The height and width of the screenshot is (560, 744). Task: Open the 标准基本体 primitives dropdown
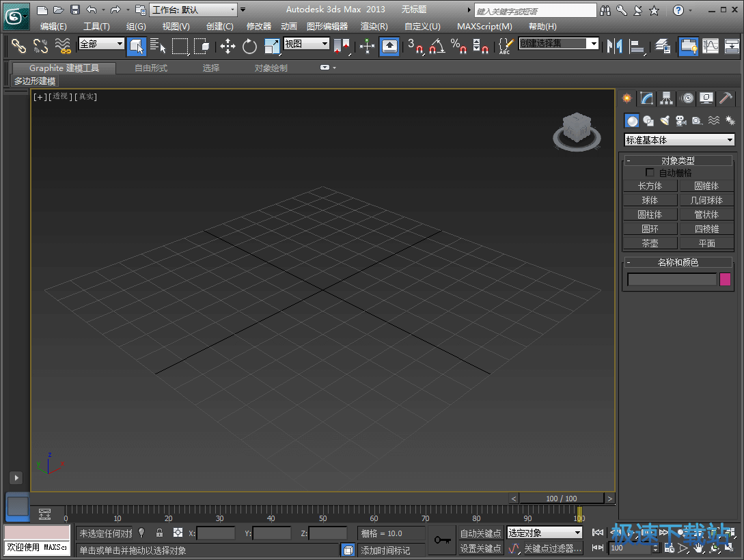point(679,140)
